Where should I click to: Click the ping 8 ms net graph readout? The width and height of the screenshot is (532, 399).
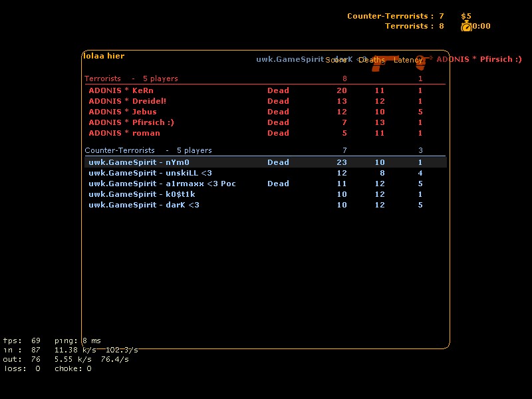coord(78,340)
